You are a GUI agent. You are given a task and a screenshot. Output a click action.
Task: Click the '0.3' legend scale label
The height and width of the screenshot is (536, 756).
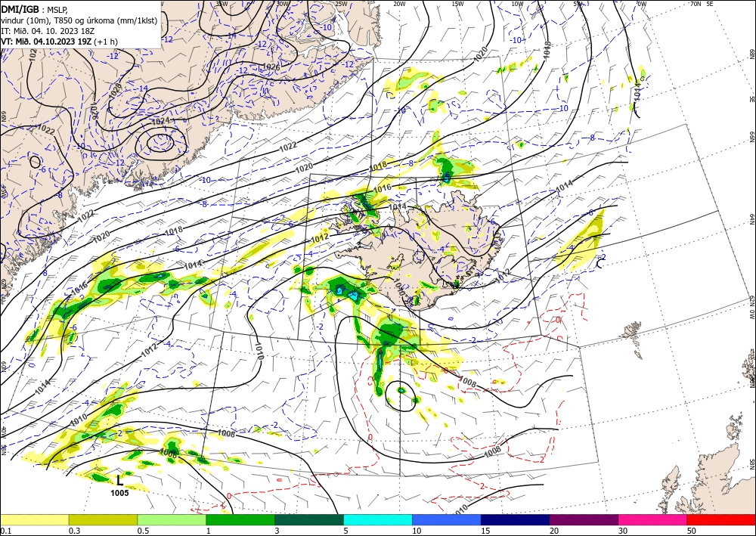pyautogui.click(x=74, y=531)
